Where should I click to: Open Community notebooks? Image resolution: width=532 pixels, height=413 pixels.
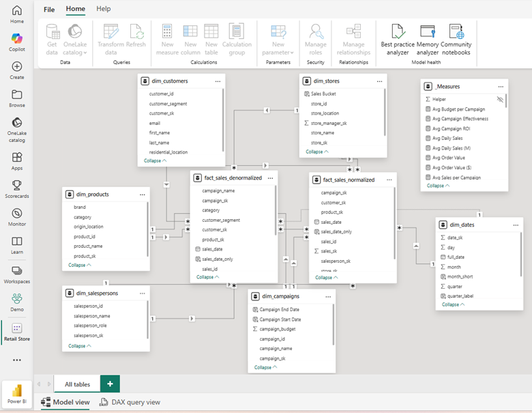[456, 39]
